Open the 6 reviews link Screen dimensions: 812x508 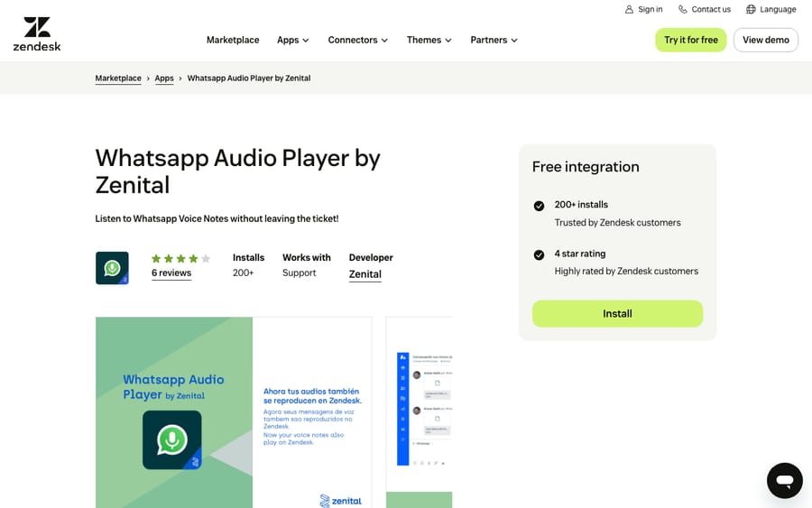[171, 272]
